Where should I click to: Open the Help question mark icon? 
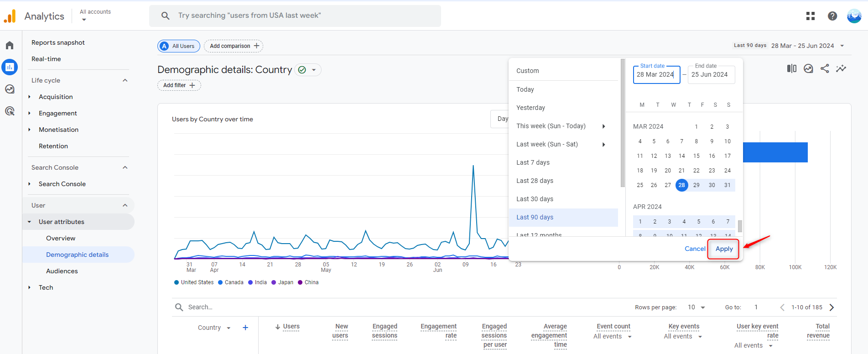tap(832, 16)
